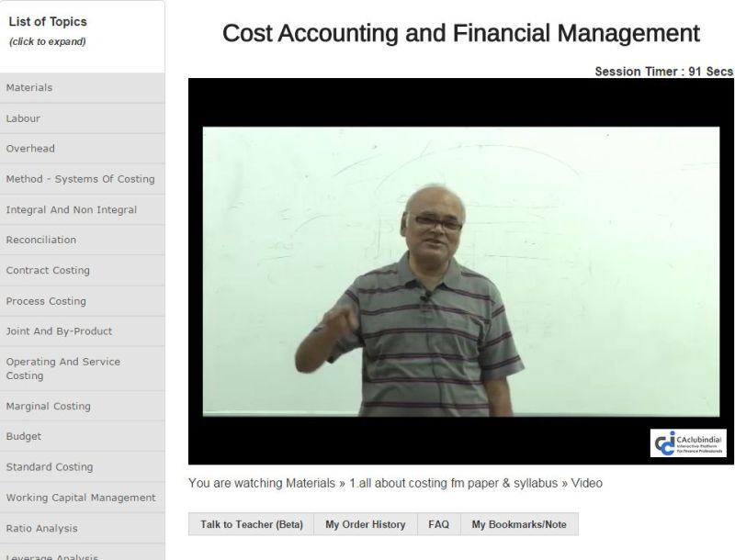Expand Joint And By-Product topic

click(59, 331)
